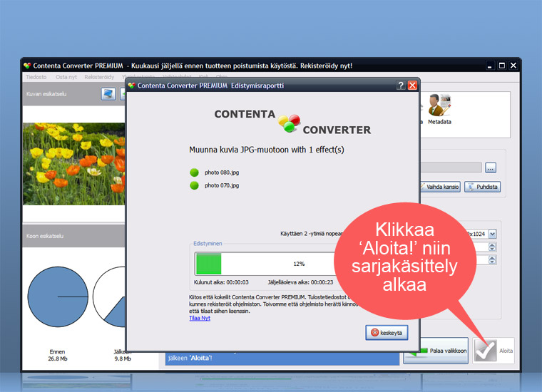
Task: Open the Tilaa Nyt link
Action: [x=200, y=318]
